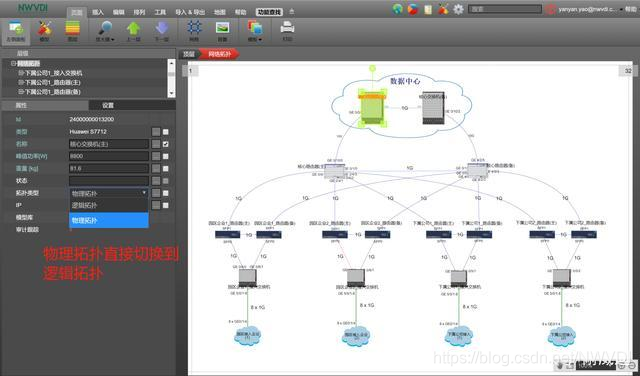Open the 排列 menu

(139, 12)
